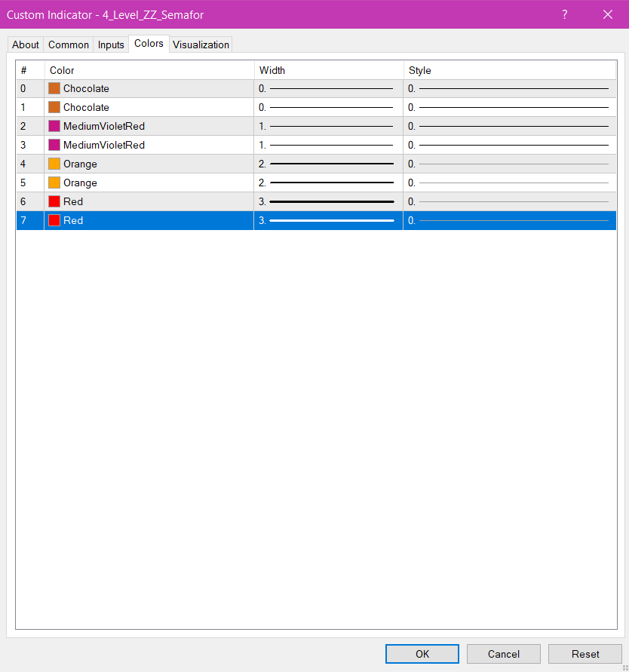629x672 pixels.
Task: Close the Custom Indicator dialog
Action: point(608,14)
